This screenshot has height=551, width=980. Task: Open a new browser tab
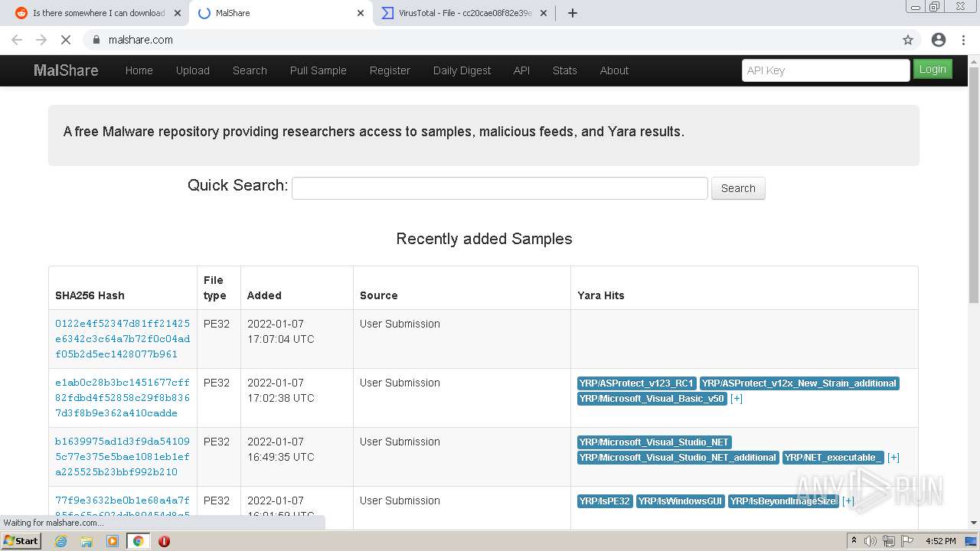(572, 13)
